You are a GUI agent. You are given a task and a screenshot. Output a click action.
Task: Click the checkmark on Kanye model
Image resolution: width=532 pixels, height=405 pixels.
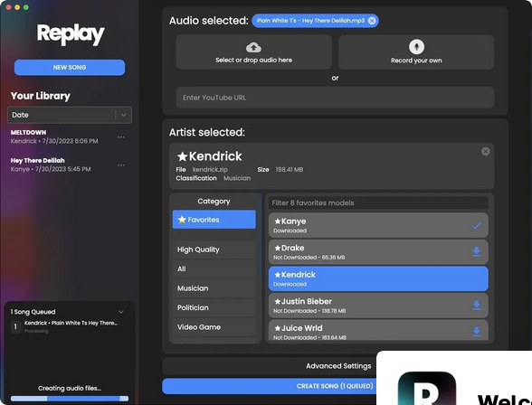click(x=476, y=225)
